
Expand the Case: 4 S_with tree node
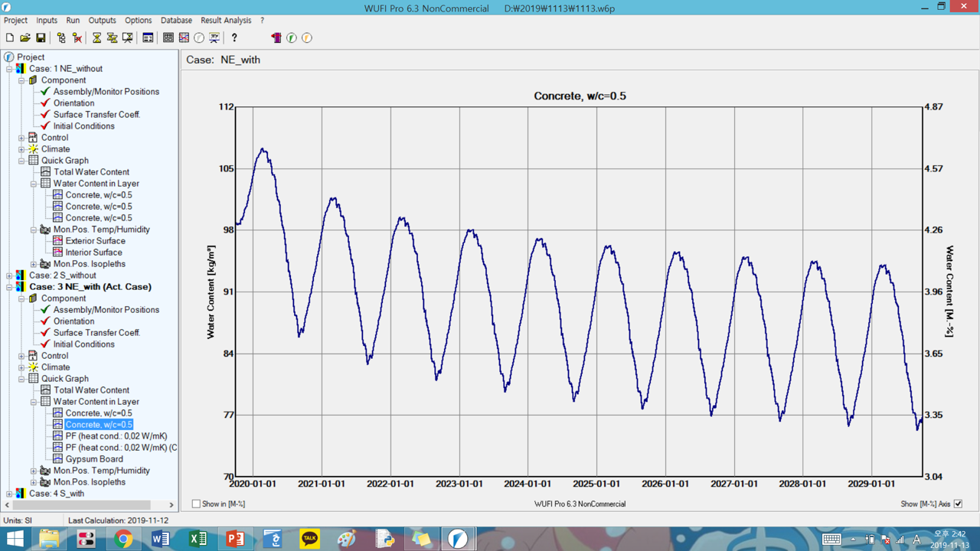point(9,494)
